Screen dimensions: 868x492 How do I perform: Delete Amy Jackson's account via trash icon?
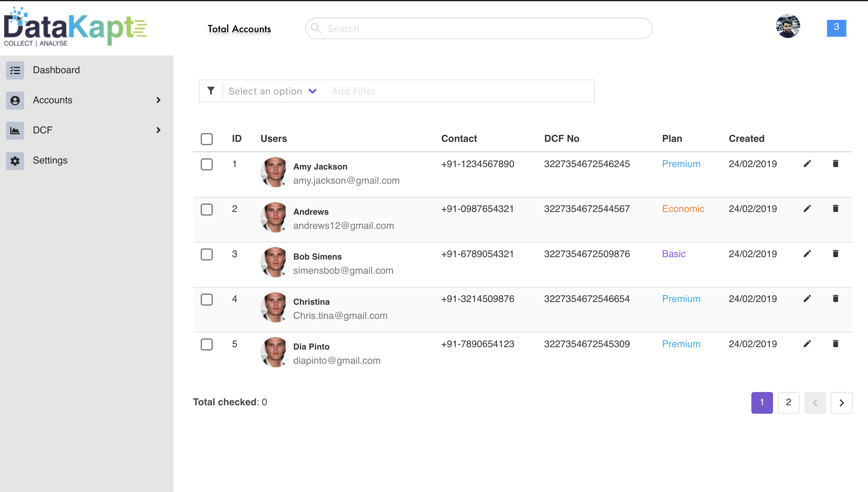tap(835, 164)
